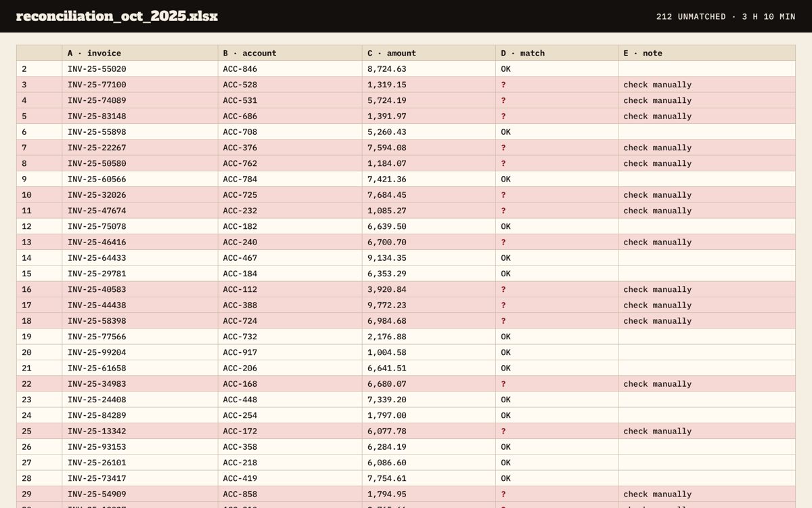Click invoice cell INV-25-58398
Screen dimensions: 812x508
[140, 321]
